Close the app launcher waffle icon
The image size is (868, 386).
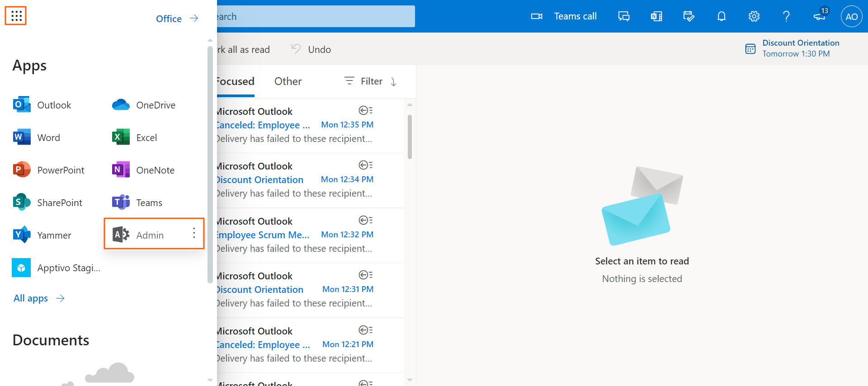tap(16, 16)
